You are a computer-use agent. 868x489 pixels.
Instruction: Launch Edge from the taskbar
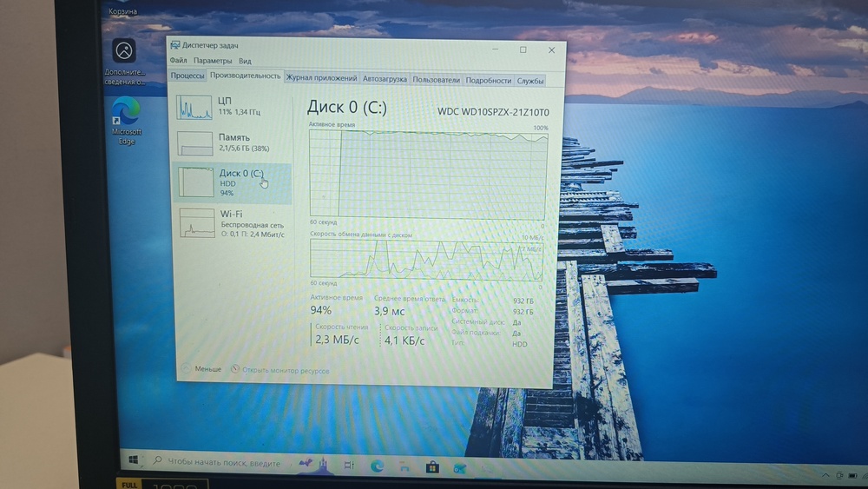tap(378, 466)
